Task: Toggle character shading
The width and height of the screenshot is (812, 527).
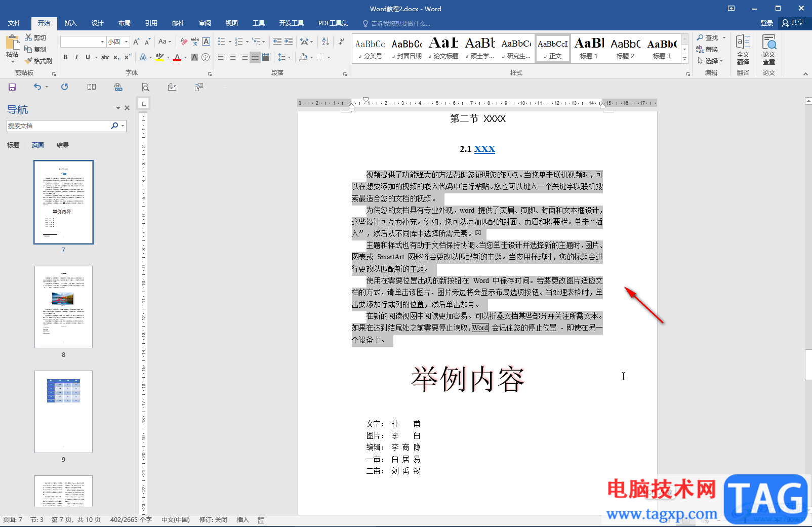Action: coord(194,57)
